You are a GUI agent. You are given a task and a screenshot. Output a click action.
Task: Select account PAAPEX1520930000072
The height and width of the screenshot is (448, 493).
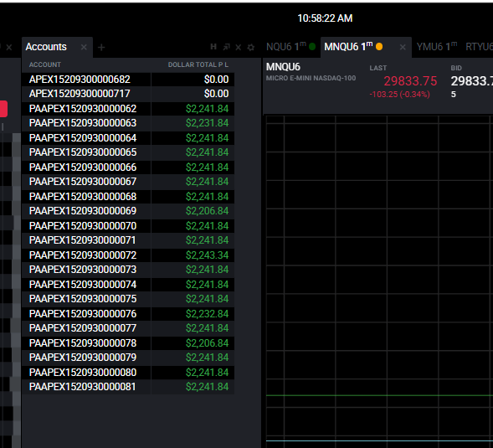click(x=83, y=255)
